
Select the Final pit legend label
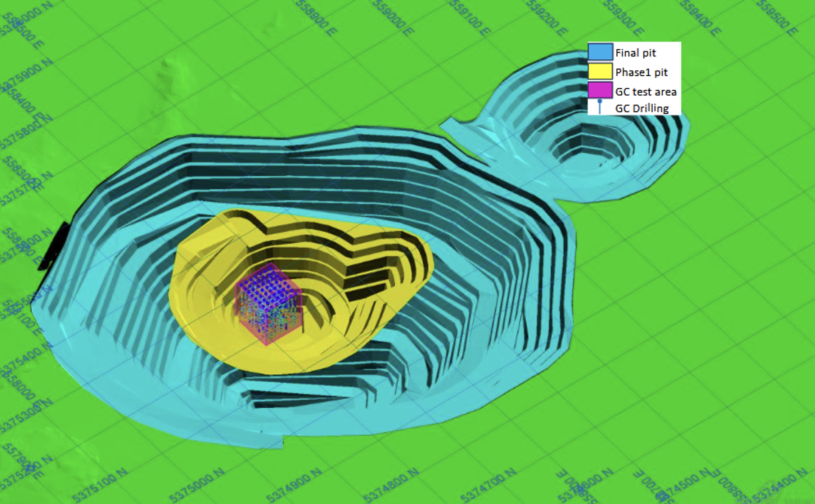(636, 53)
